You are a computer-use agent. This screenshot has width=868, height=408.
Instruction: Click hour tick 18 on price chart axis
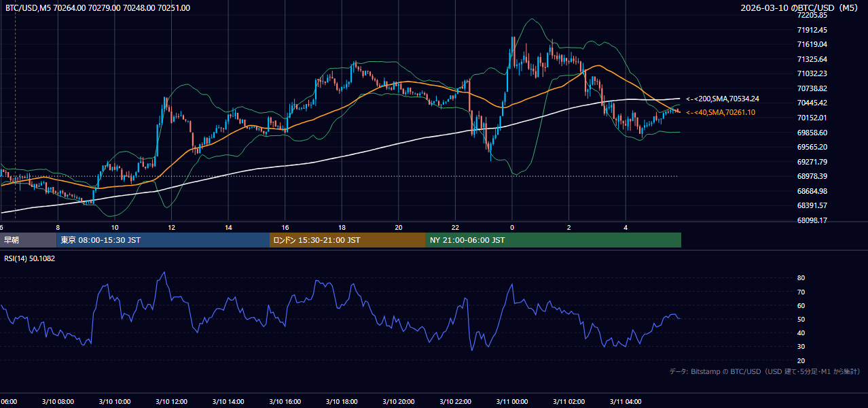click(x=342, y=227)
